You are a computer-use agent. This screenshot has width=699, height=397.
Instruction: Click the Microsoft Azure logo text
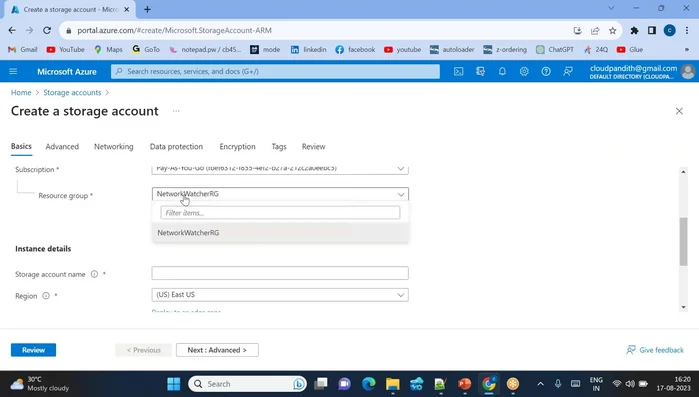click(x=67, y=71)
